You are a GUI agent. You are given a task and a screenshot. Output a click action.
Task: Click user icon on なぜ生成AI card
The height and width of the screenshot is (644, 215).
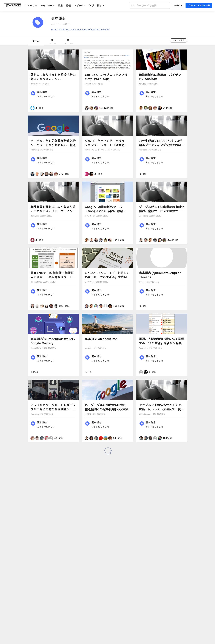(x=142, y=159)
